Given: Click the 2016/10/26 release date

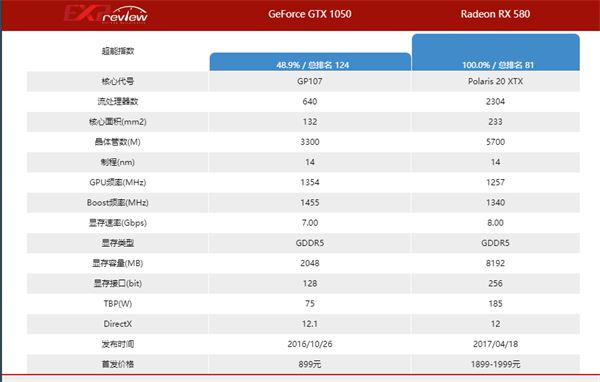Looking at the screenshot, I should coord(310,344).
